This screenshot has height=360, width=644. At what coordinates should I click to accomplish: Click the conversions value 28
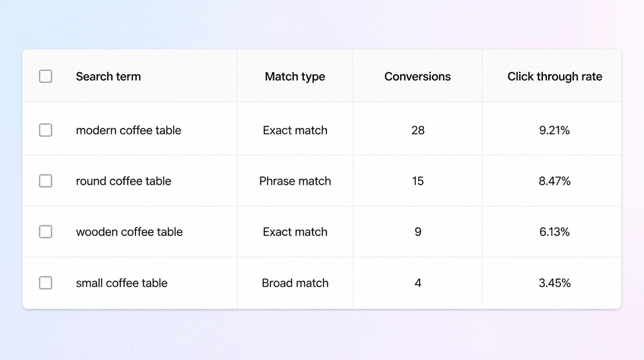point(418,130)
